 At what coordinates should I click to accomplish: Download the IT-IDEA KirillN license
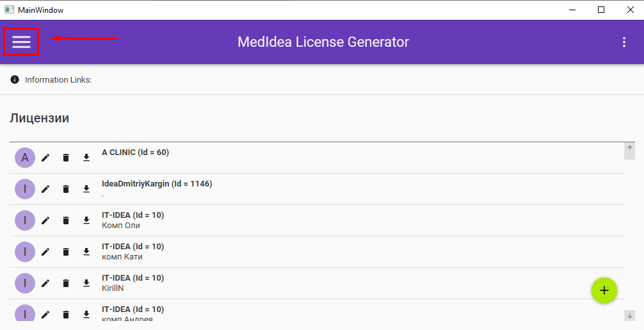tap(86, 283)
